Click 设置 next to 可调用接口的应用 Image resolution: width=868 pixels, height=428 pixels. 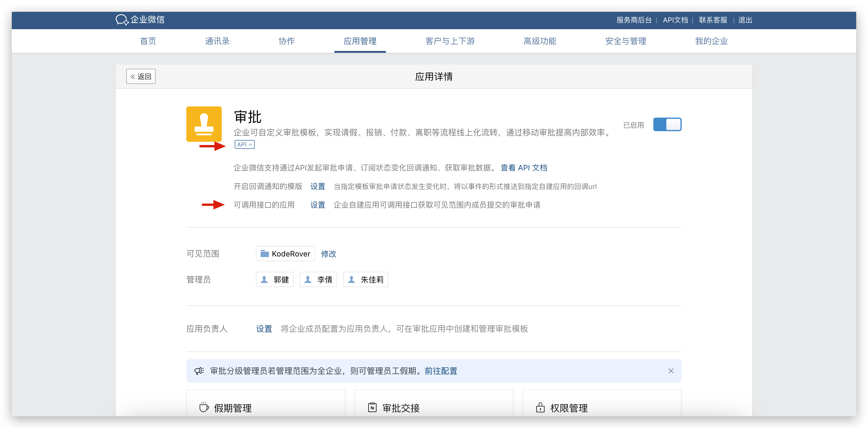click(x=318, y=205)
